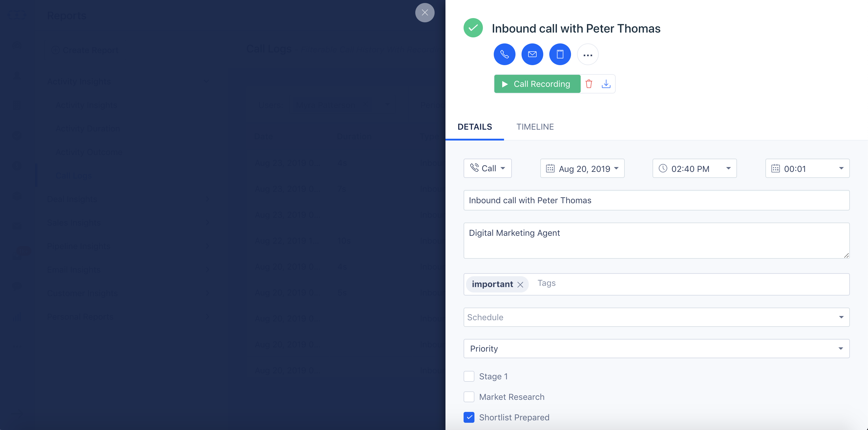Close the activity detail panel

pos(425,13)
